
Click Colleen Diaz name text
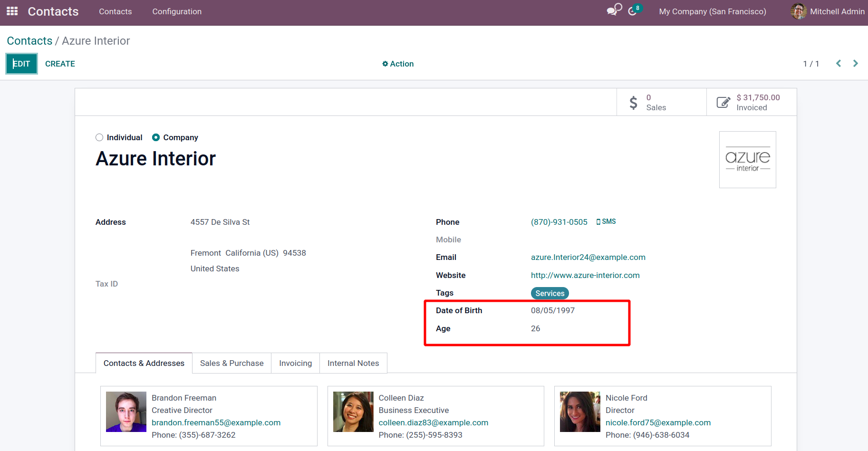(x=401, y=398)
